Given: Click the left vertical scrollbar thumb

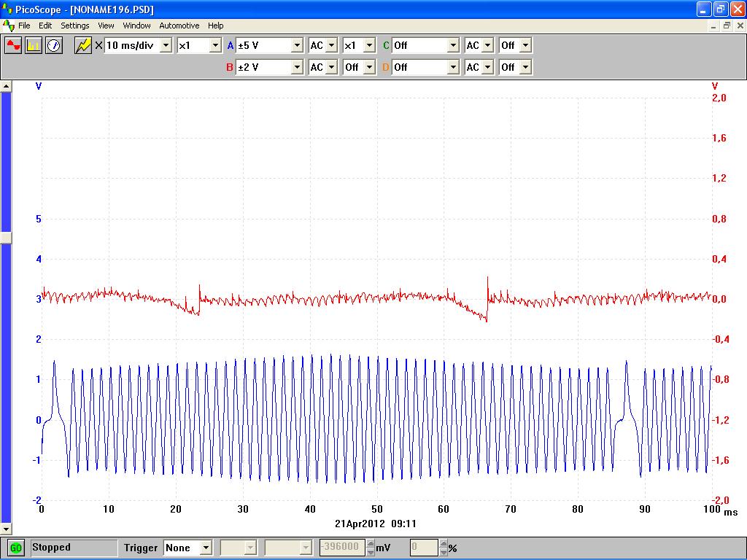Looking at the screenshot, I should click(x=7, y=237).
